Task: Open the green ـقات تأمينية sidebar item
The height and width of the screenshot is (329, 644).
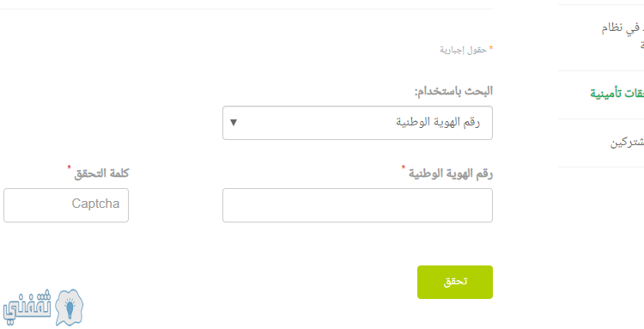Action: pos(617,94)
